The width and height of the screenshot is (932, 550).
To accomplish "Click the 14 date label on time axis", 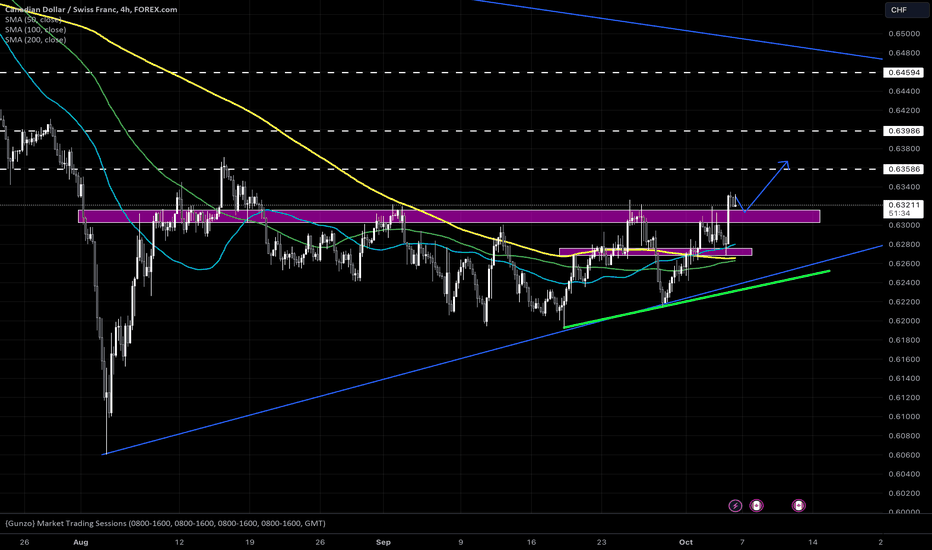I will coord(813,542).
